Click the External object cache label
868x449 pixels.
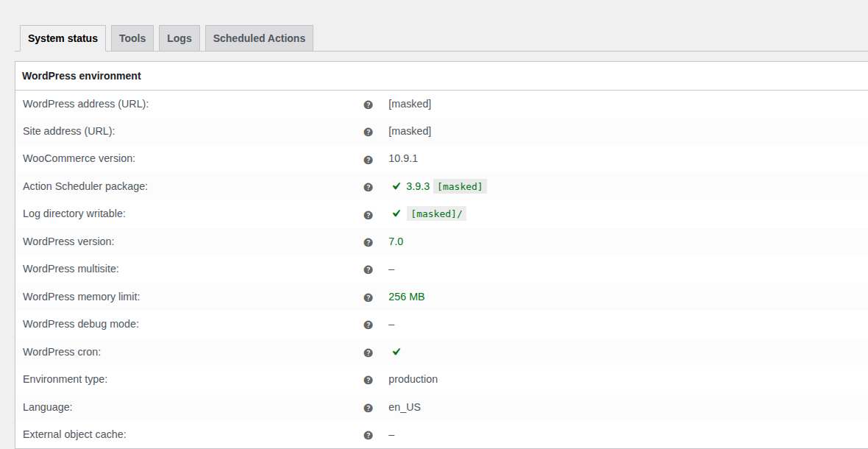tap(74, 434)
